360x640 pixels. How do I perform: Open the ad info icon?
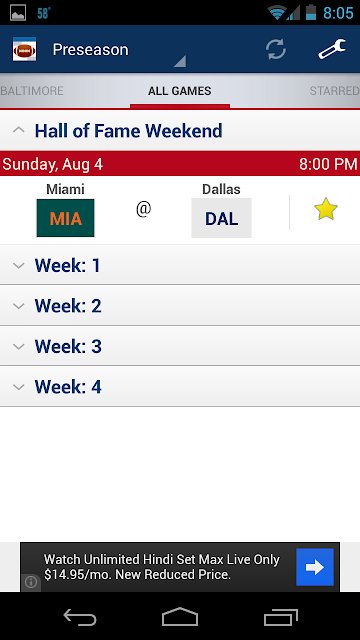click(31, 582)
